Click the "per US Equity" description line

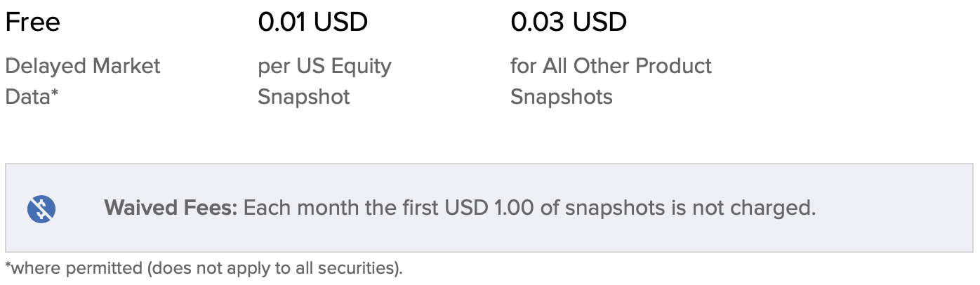[x=324, y=66]
